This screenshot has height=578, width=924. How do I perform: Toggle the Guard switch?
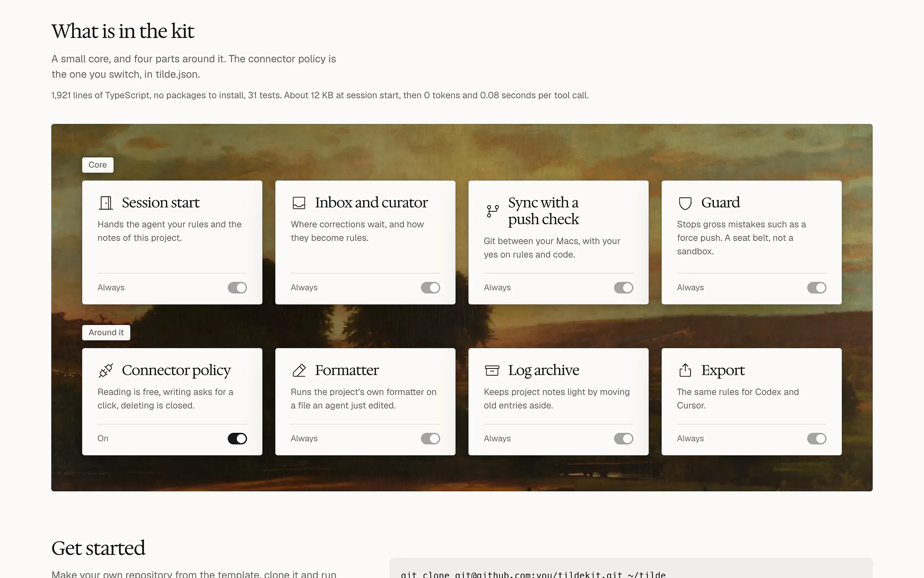coord(817,288)
